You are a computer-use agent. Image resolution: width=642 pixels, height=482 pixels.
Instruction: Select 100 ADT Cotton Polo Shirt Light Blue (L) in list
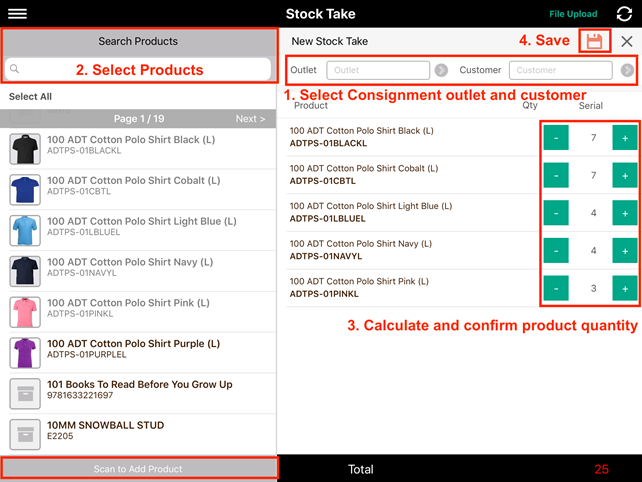(138, 230)
